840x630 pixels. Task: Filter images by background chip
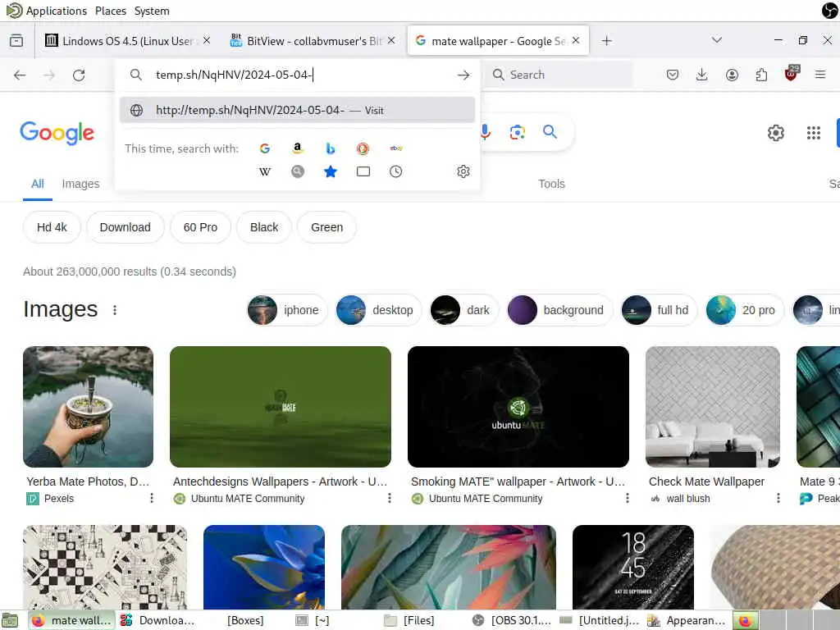(559, 310)
